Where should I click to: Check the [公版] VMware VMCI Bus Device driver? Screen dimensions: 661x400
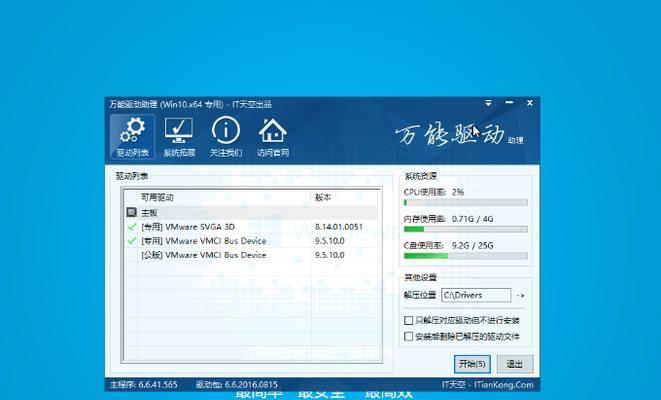(x=132, y=255)
